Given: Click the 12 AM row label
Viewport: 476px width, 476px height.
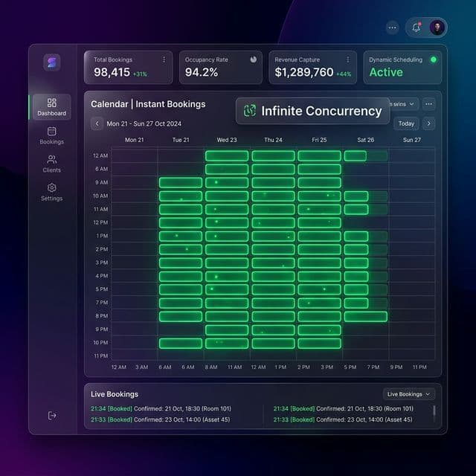Looking at the screenshot, I should 100,155.
